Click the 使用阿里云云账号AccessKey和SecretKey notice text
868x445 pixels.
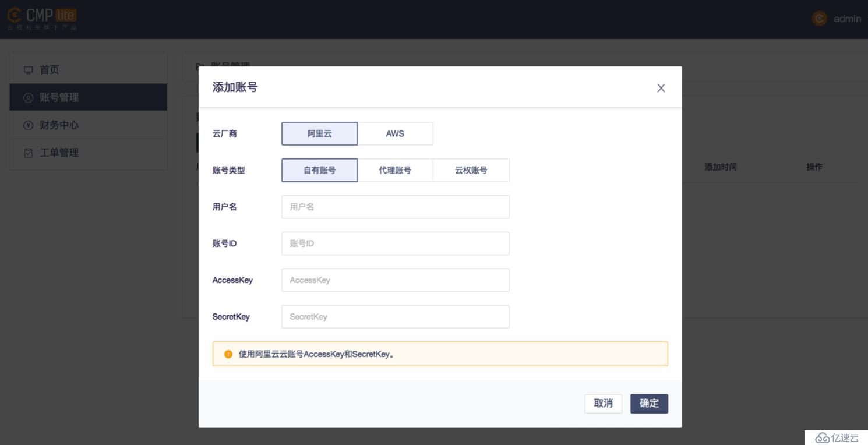coord(316,354)
